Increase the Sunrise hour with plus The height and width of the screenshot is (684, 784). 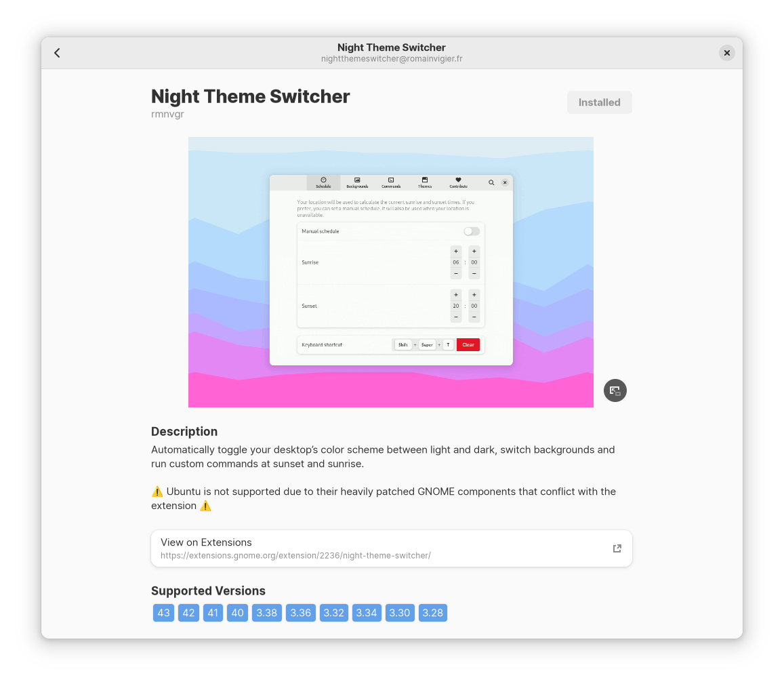[456, 251]
